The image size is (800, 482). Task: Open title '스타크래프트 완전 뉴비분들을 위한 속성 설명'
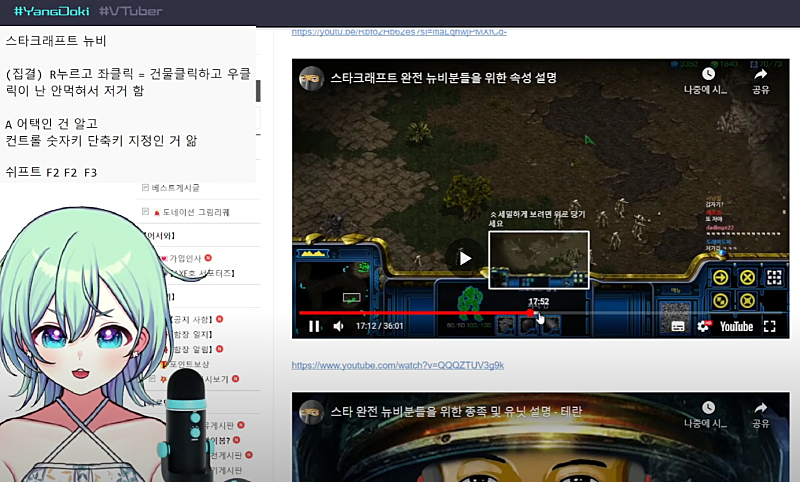443,78
